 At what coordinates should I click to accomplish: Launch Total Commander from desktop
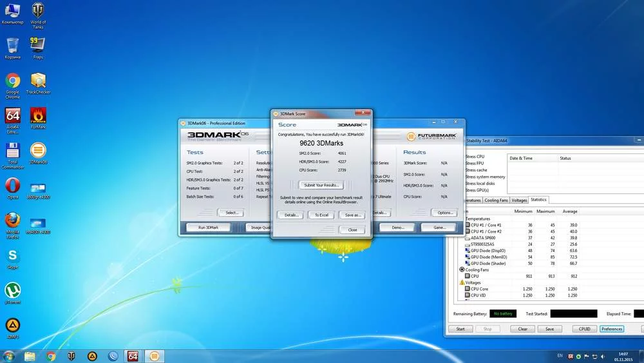[x=12, y=152]
